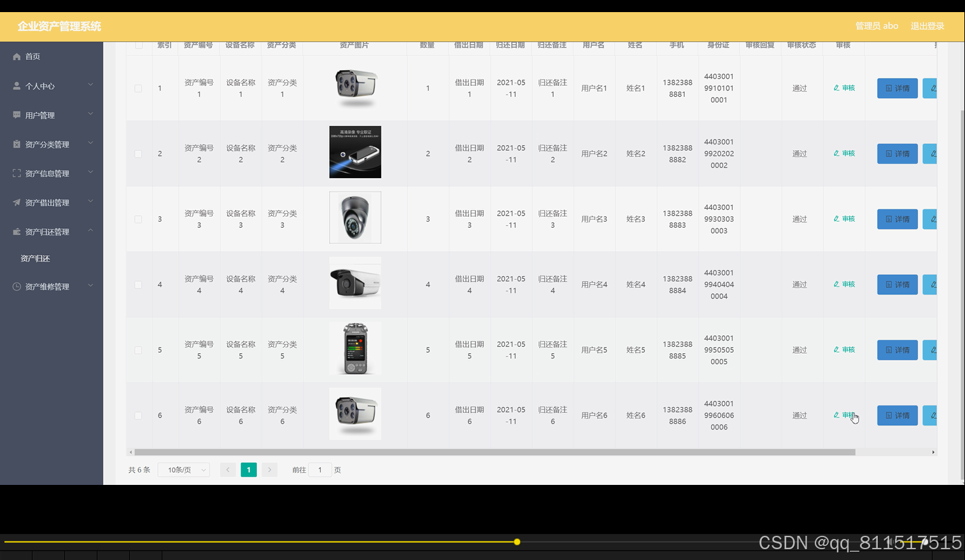Image resolution: width=965 pixels, height=560 pixels.
Task: Check the row 6 checkbox
Action: (x=138, y=416)
